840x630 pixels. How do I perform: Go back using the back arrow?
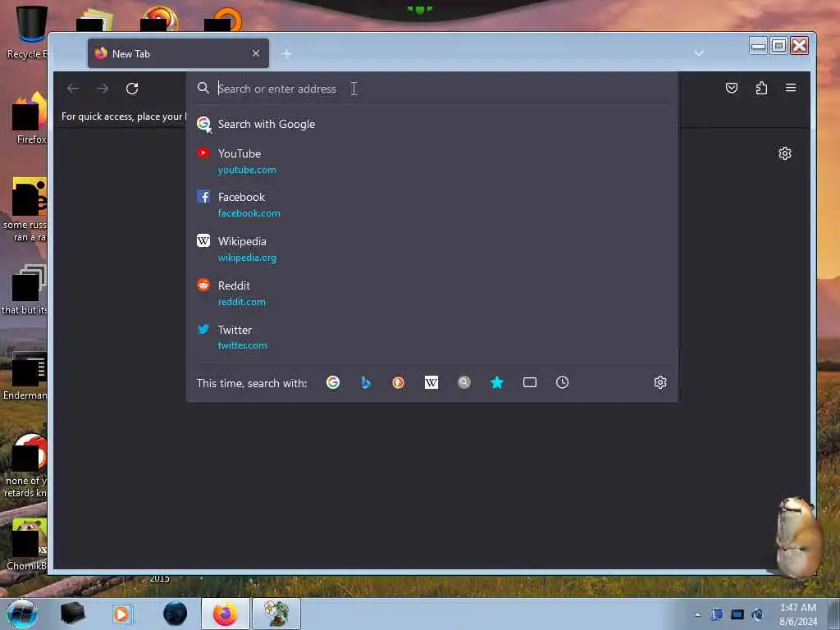(73, 89)
